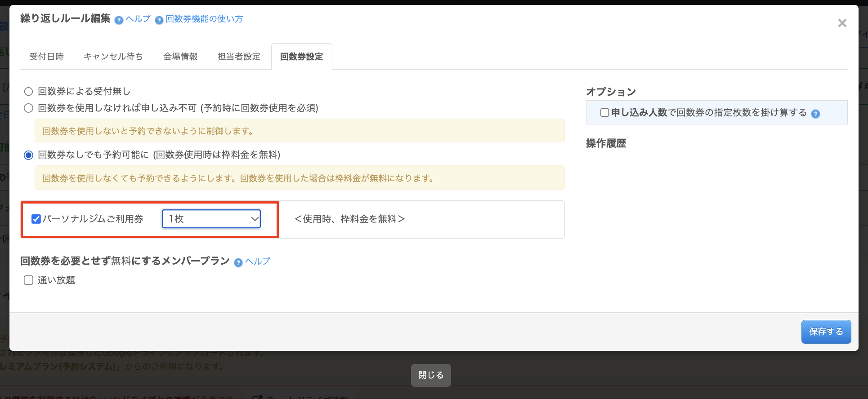The image size is (868, 399).
Task: Open the キャンセル待ち tab
Action: 113,57
